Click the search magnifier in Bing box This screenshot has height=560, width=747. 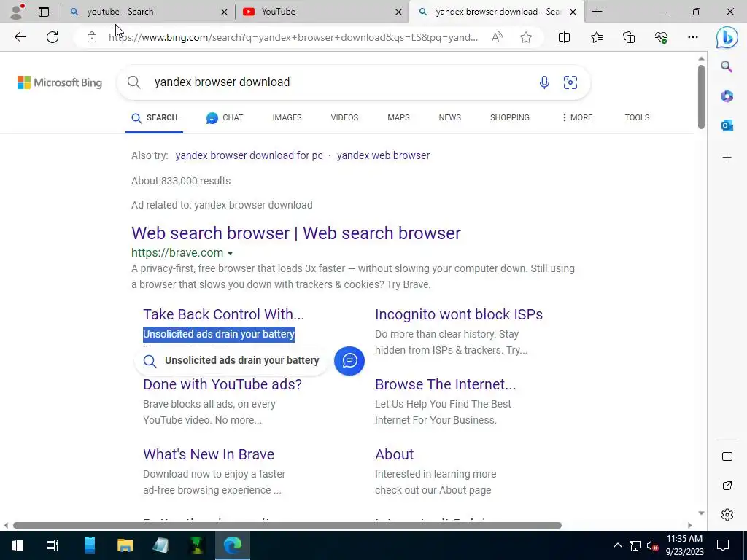[x=134, y=82]
